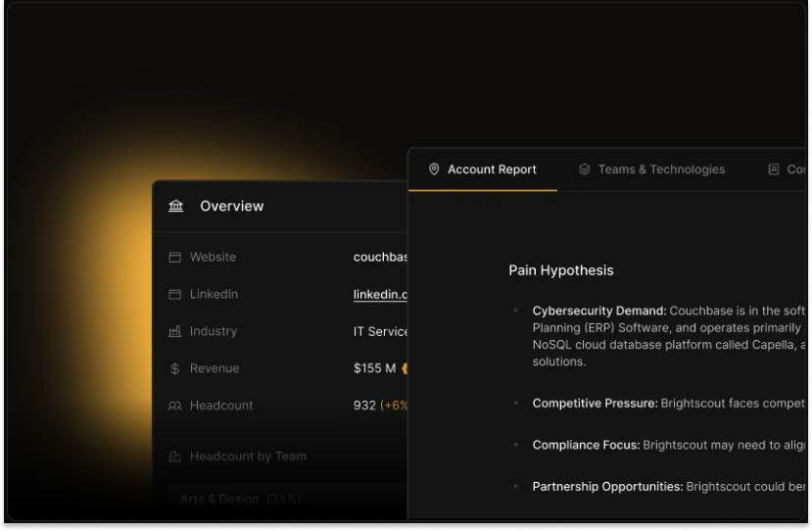Click the Competitive Pressure bullet text
The image size is (812, 531).
point(669,404)
